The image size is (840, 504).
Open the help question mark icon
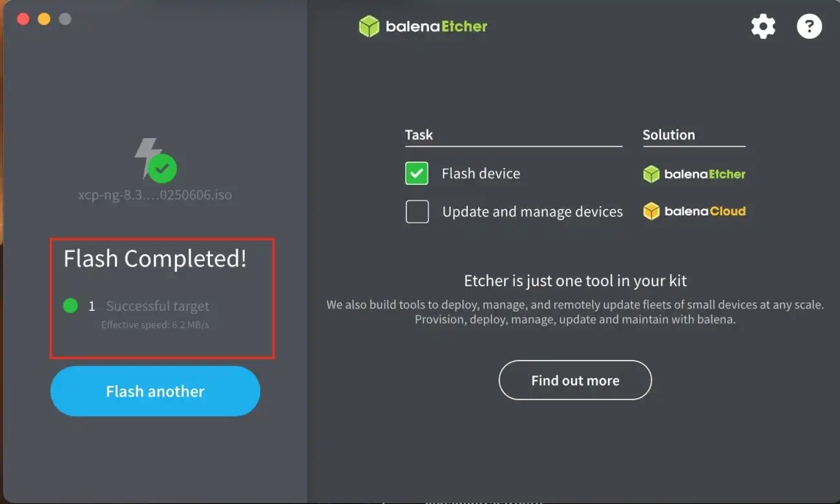809,26
